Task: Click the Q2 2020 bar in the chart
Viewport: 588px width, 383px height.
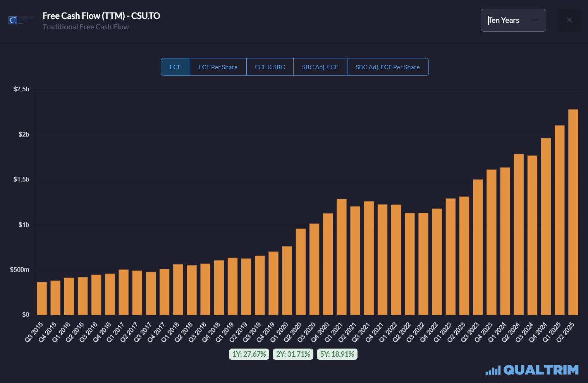Action: tap(301, 272)
